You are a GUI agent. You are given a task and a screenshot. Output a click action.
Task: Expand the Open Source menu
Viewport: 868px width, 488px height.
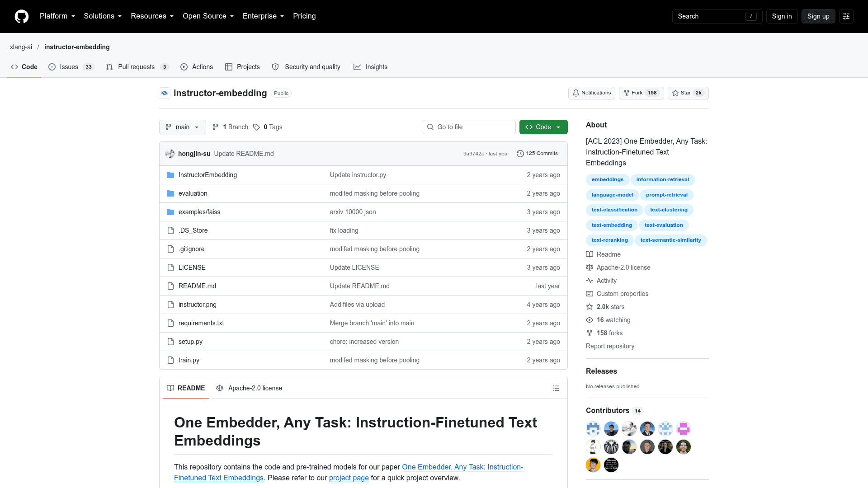coord(208,16)
